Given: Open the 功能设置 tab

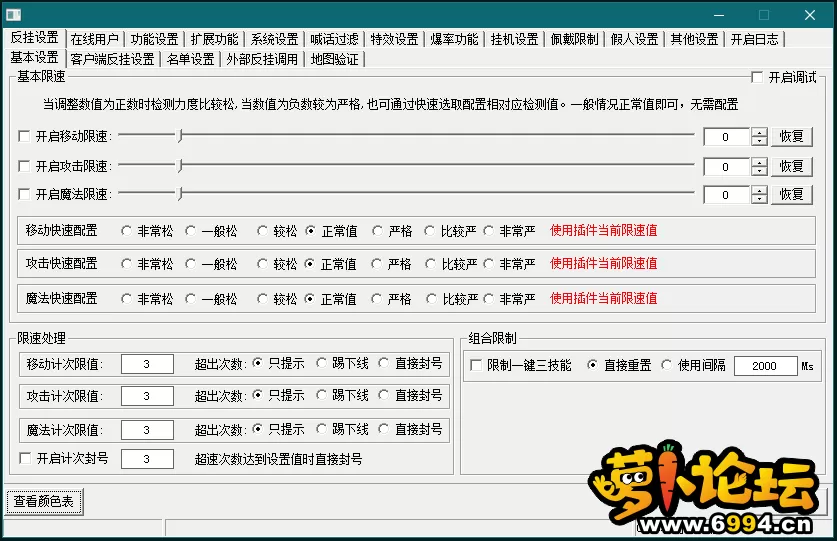Looking at the screenshot, I should (154, 39).
